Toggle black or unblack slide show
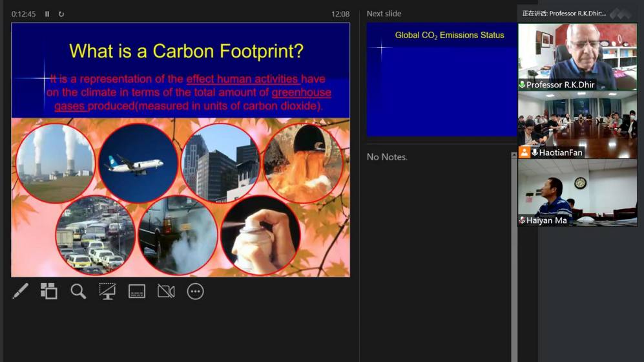Viewport: 644px width, 362px height. point(107,292)
